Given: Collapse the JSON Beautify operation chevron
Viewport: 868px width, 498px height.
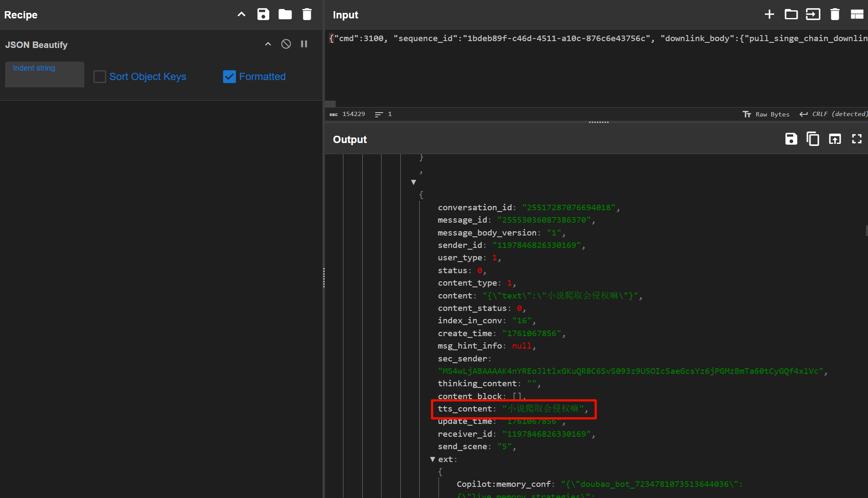Looking at the screenshot, I should click(268, 44).
